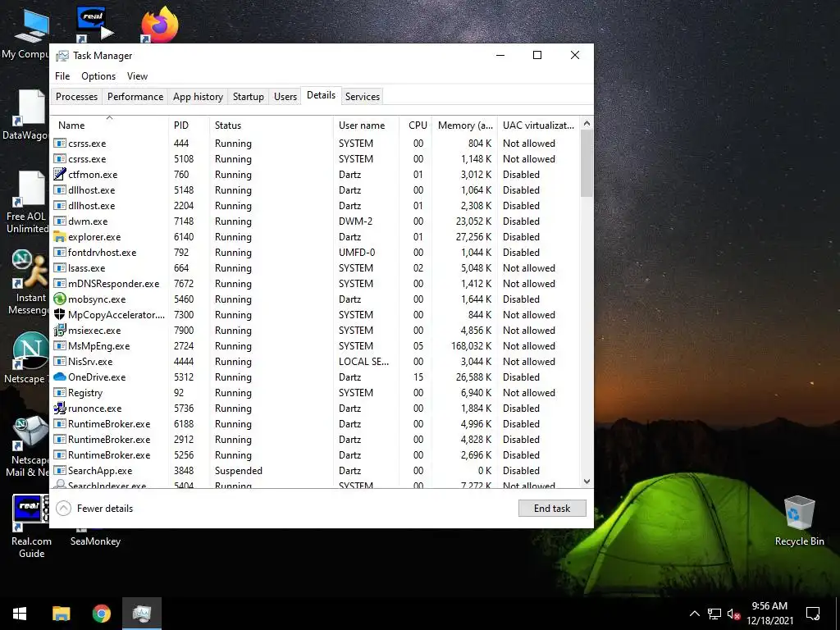
Task: Select the Recycle Bin desktop icon
Action: point(799,521)
